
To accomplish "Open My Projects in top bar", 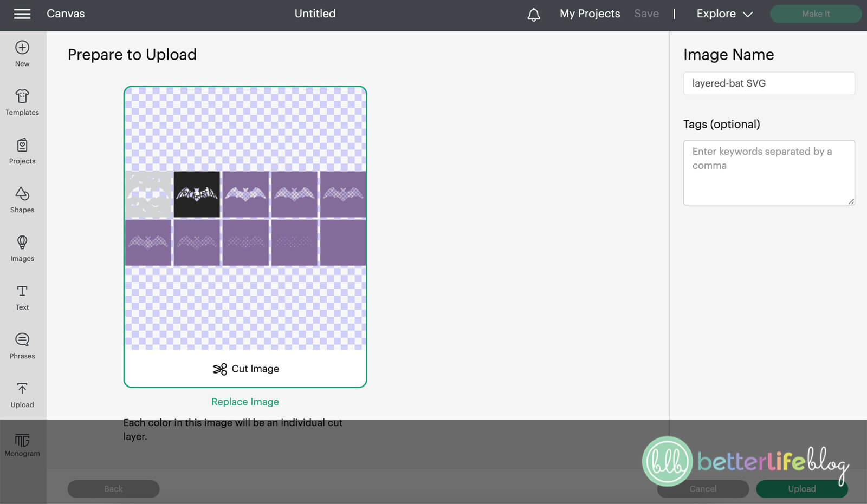I will pyautogui.click(x=590, y=14).
